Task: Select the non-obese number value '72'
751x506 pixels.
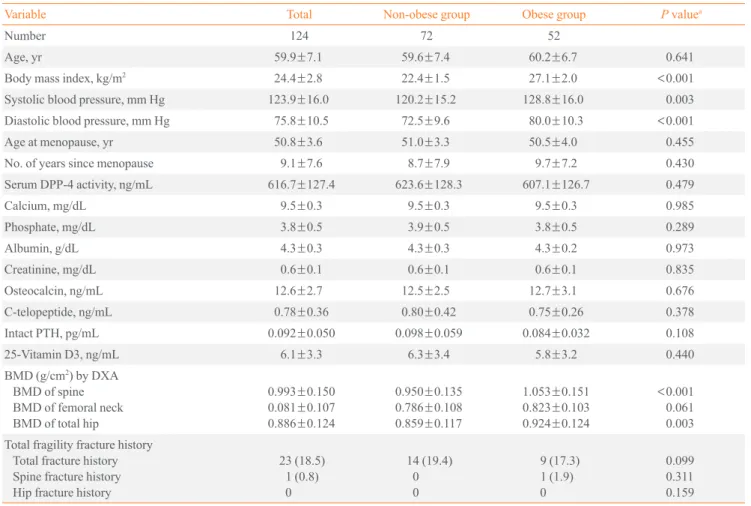Action: [x=426, y=36]
